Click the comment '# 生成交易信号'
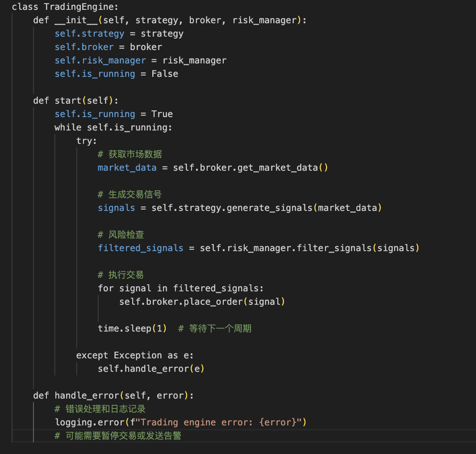 [x=130, y=194]
